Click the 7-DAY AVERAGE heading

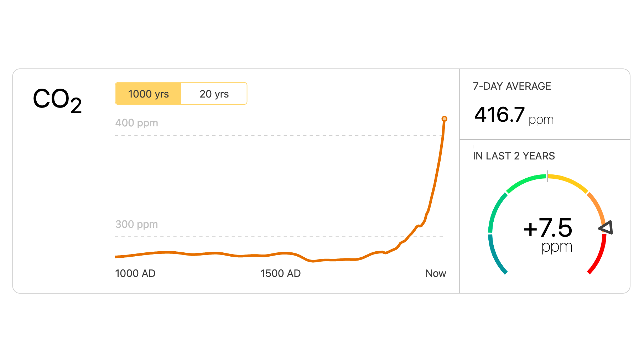(x=511, y=86)
